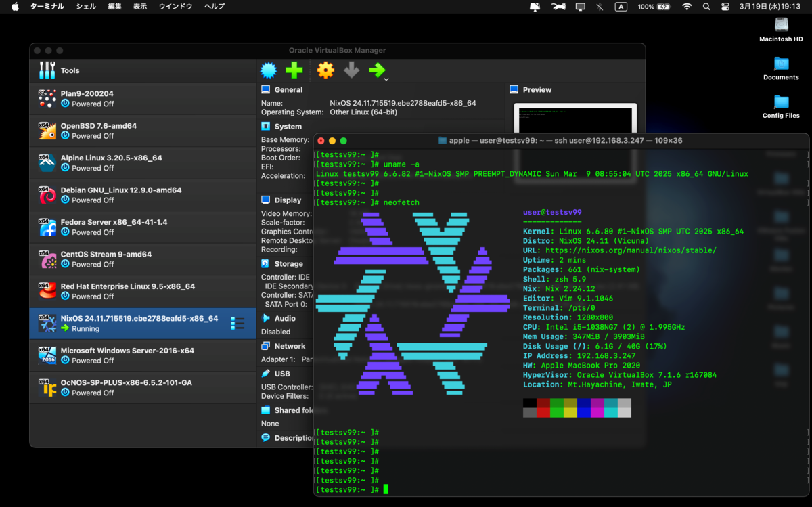Select the OcNOS-SP-PLUS-x86-6.5.2-101-GA VM

143,387
